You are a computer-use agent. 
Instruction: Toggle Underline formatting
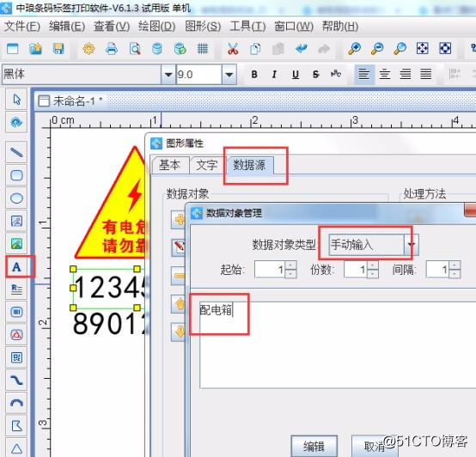pos(296,74)
